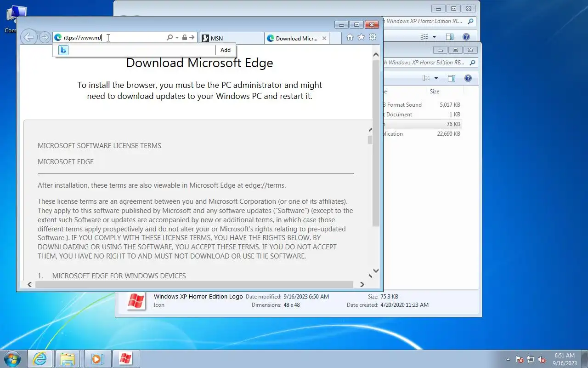The image size is (588, 368).
Task: Click the Windows XP Horror Edition Logo thumbnail
Action: pos(136,301)
